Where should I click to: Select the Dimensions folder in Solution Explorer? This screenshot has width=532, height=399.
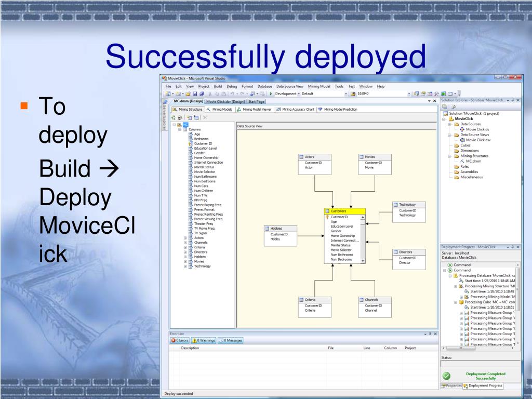click(469, 151)
